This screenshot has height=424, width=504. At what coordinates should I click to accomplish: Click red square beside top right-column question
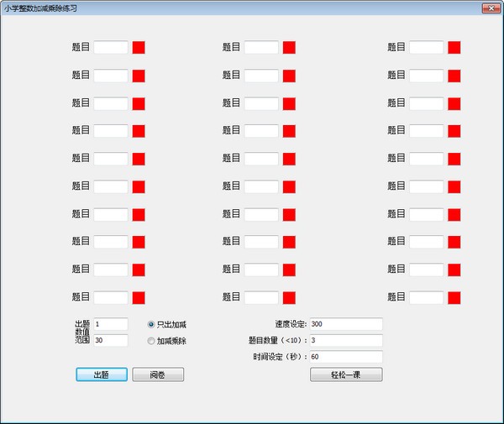point(454,48)
